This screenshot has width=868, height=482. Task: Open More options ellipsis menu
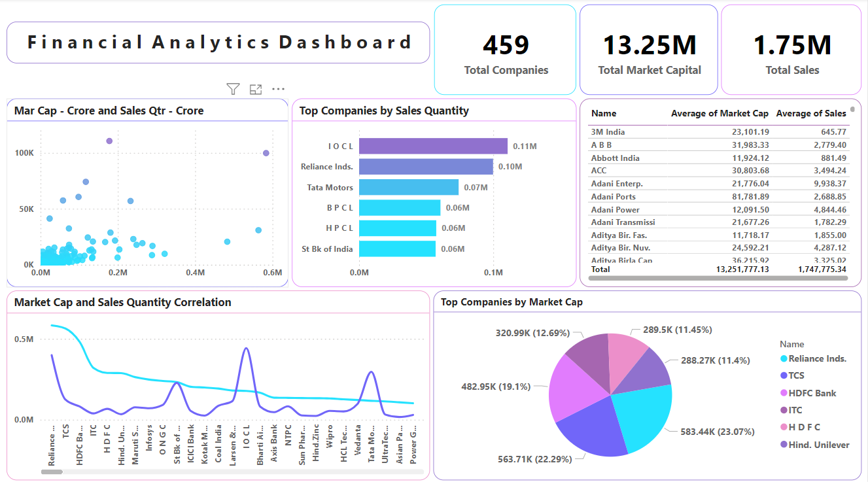point(278,89)
